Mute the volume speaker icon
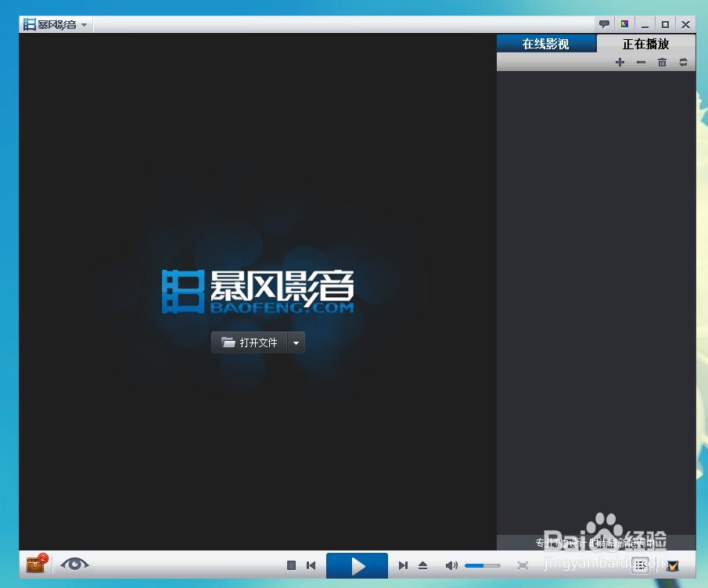The height and width of the screenshot is (588, 708). tap(451, 565)
